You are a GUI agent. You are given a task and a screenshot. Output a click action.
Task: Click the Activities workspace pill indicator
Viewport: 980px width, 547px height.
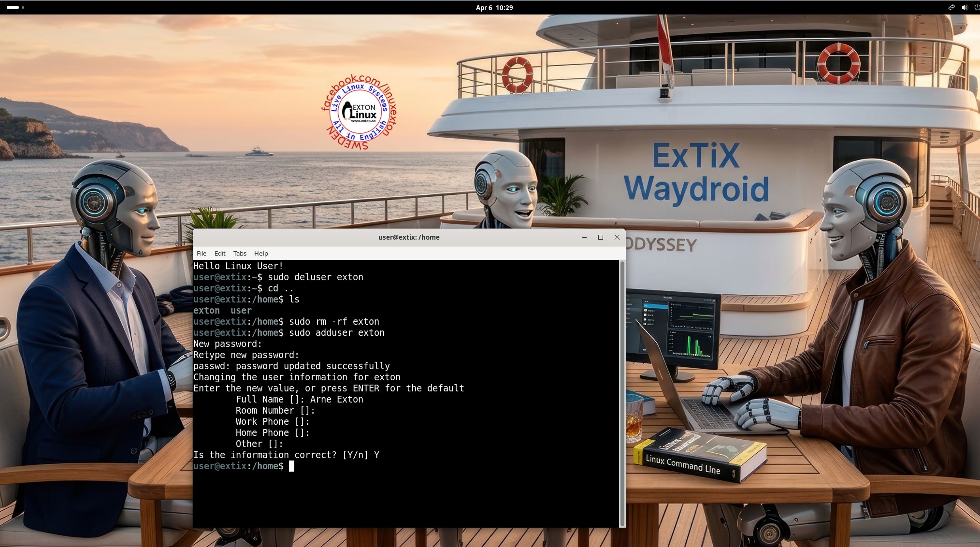click(13, 7)
